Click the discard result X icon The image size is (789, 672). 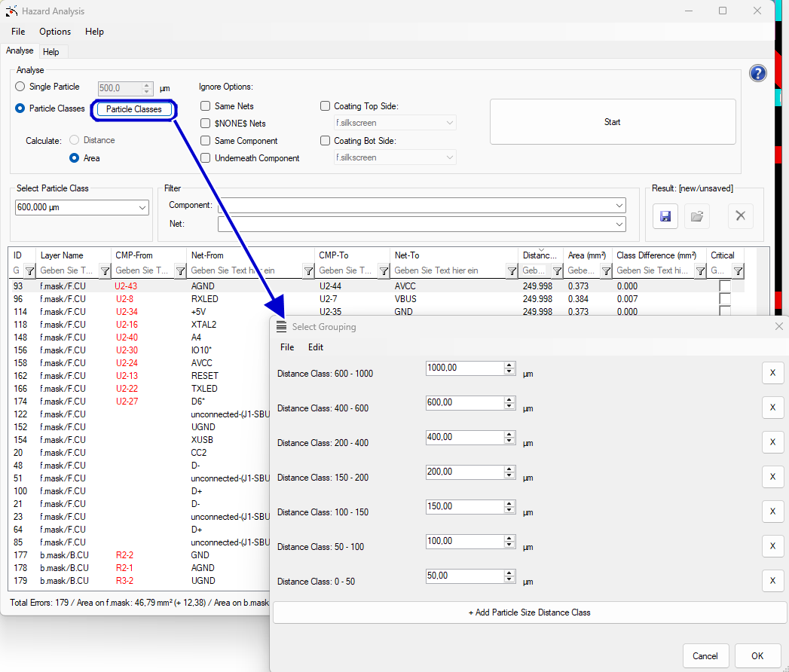coord(740,216)
